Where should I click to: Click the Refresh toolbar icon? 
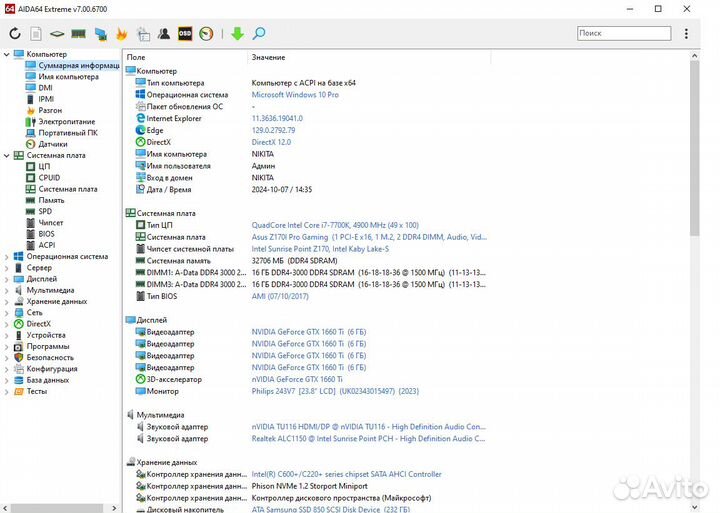14,34
